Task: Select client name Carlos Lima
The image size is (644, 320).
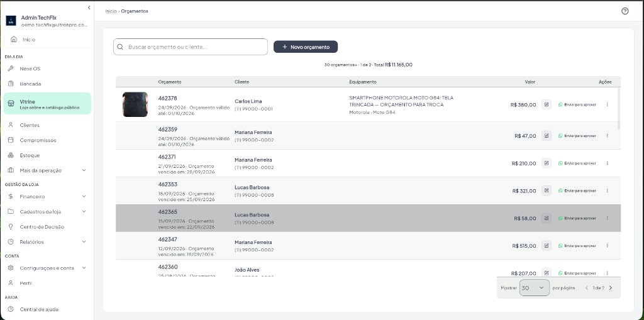Action: click(248, 101)
